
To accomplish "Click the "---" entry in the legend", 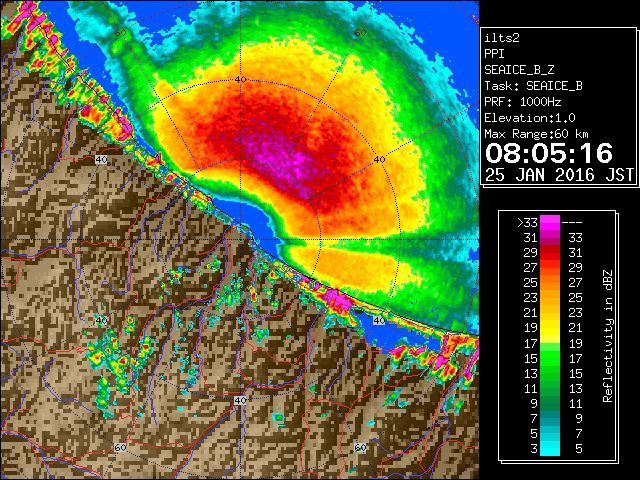I will pyautogui.click(x=572, y=223).
